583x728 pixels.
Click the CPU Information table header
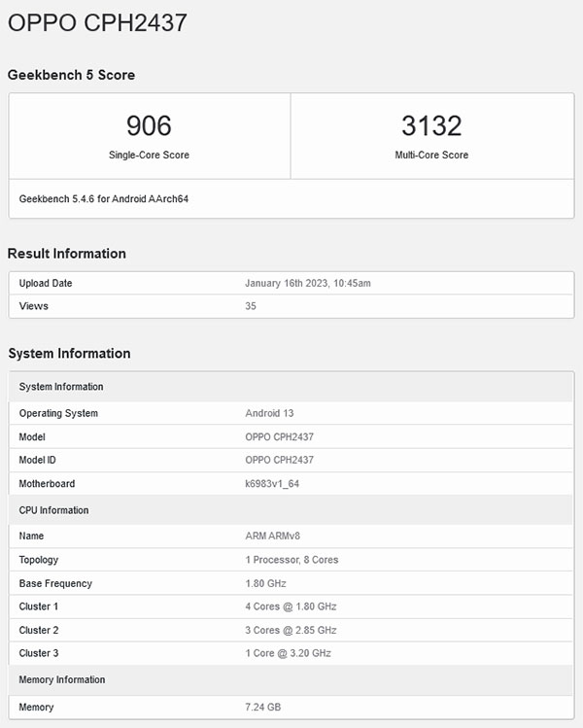53,510
